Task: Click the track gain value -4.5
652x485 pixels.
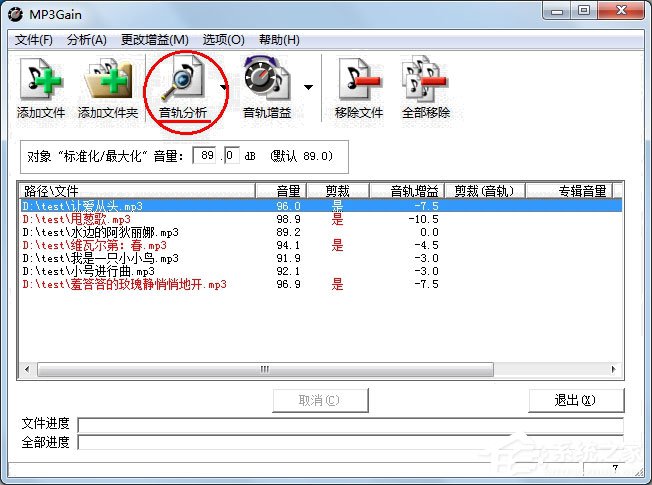Action: [427, 245]
